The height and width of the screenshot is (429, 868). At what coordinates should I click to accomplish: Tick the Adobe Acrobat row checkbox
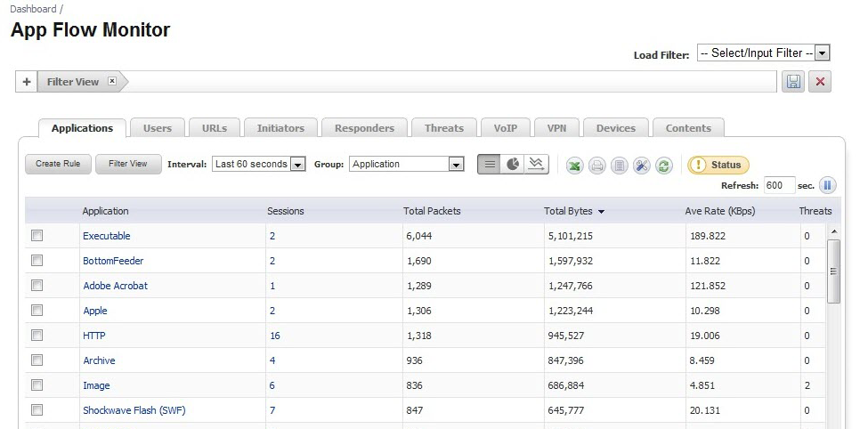pyautogui.click(x=37, y=285)
